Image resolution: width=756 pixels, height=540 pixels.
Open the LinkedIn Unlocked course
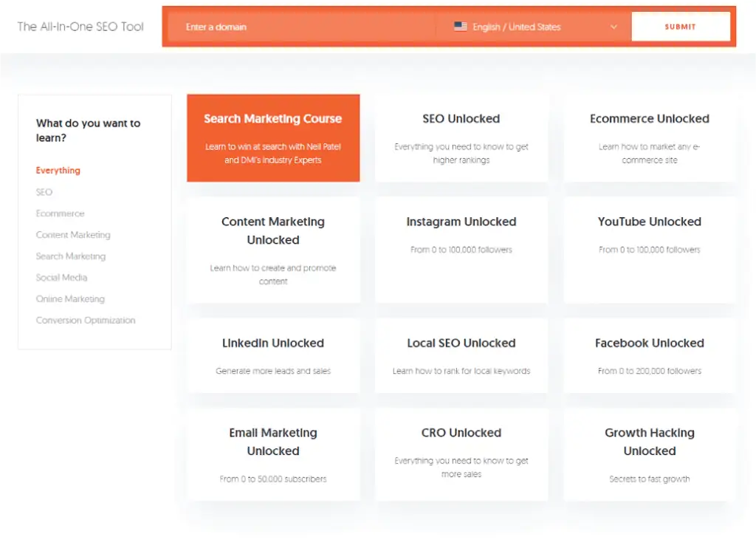(x=273, y=355)
